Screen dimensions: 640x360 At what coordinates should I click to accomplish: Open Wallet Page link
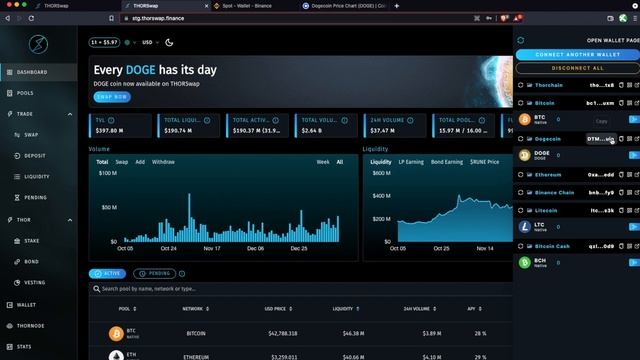(613, 40)
